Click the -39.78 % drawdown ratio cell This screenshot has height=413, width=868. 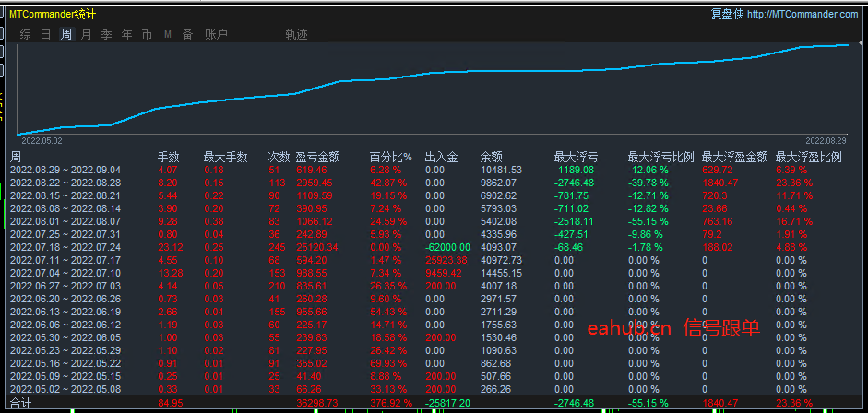tap(648, 183)
